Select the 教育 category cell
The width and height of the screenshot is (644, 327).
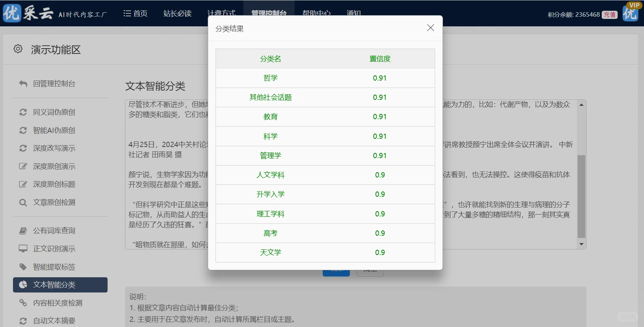coord(270,117)
